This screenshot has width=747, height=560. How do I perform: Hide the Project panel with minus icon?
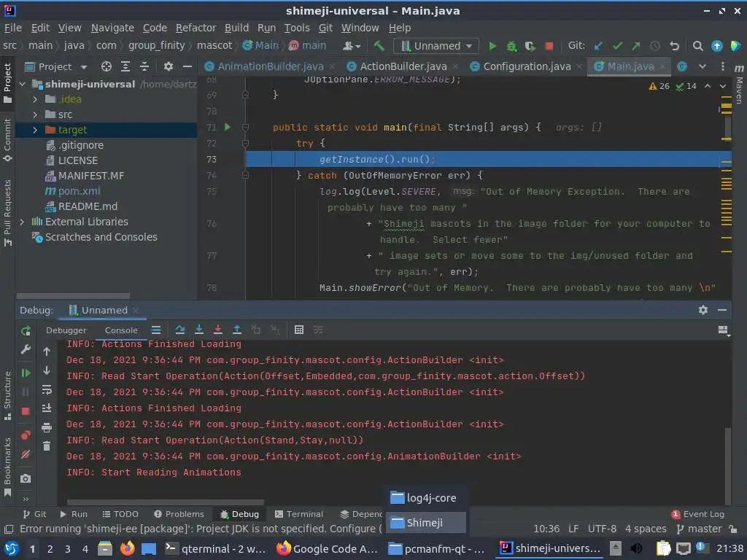(187, 66)
